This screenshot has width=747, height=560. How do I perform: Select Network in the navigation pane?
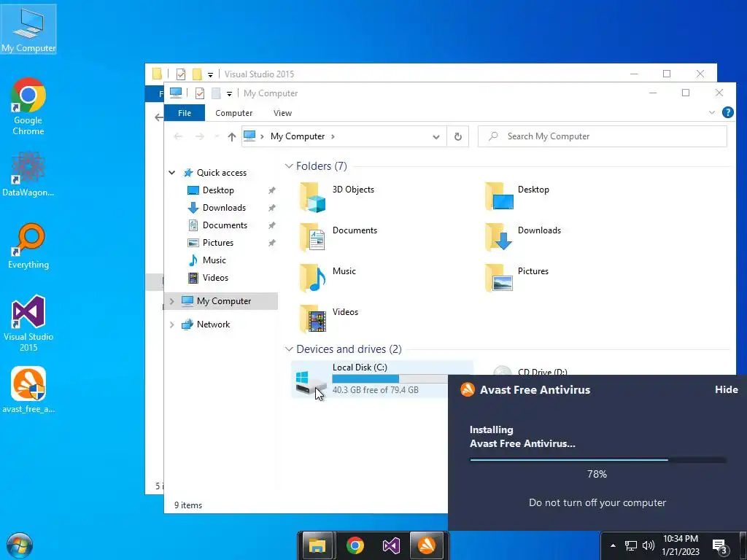[213, 324]
